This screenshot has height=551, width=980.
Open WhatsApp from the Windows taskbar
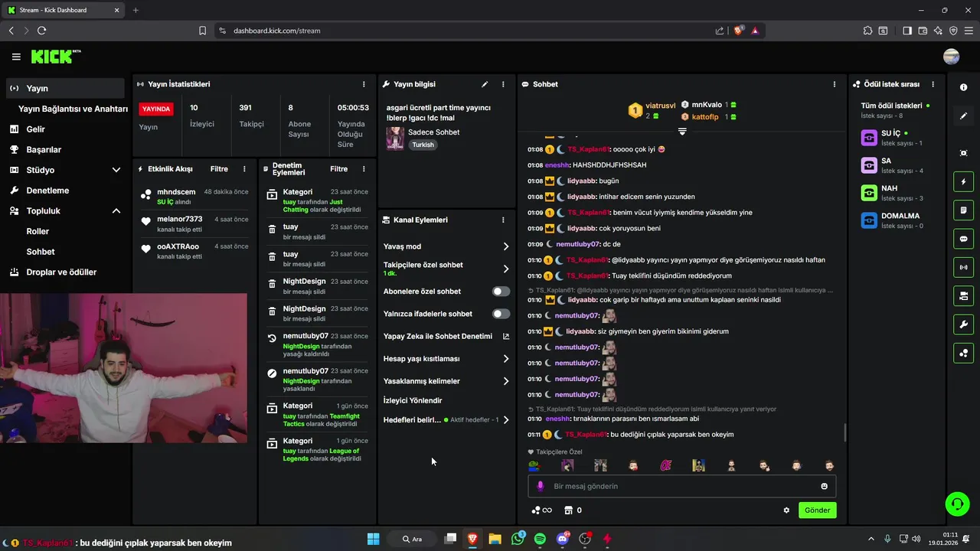518,539
